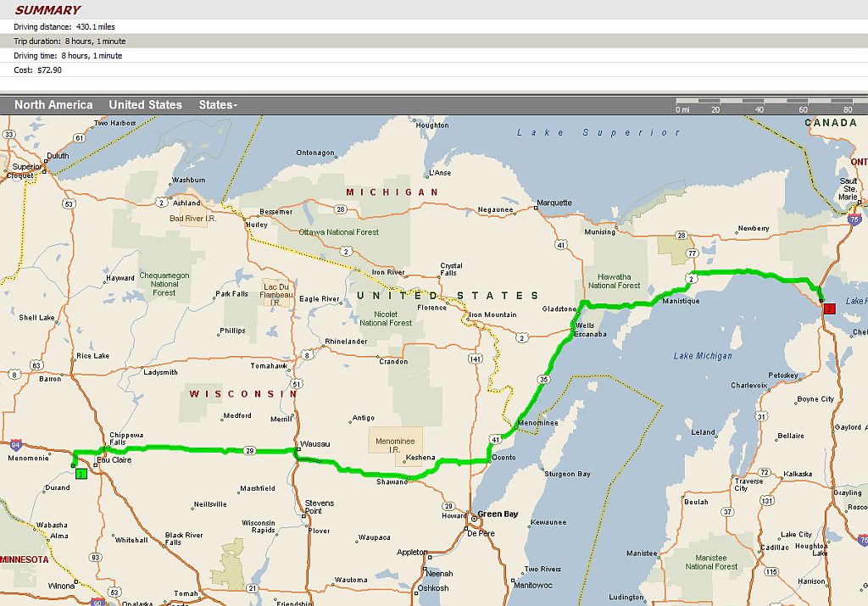Click the route 41 shield near Oconto
Viewport: 868px width, 606px height.
(495, 440)
